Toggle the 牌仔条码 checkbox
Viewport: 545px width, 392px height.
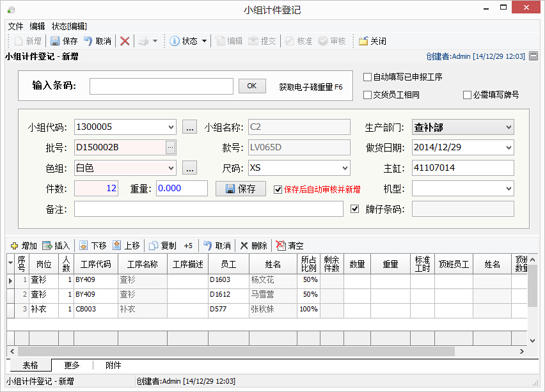pos(354,209)
